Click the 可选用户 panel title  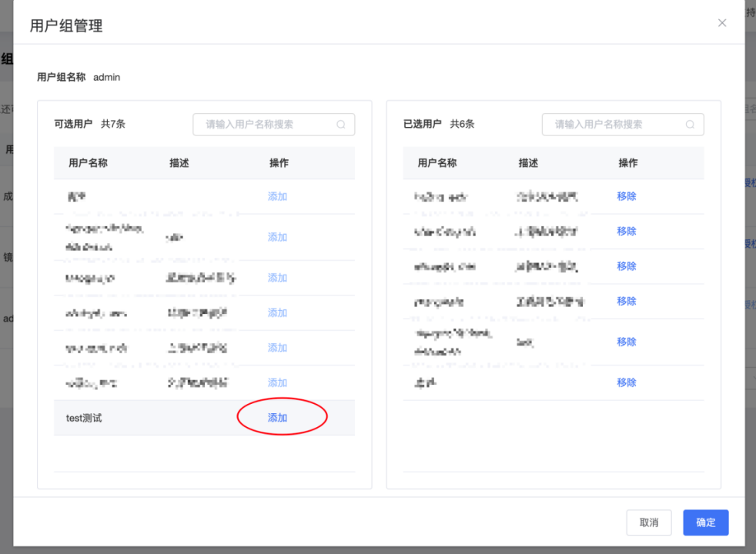[73, 125]
